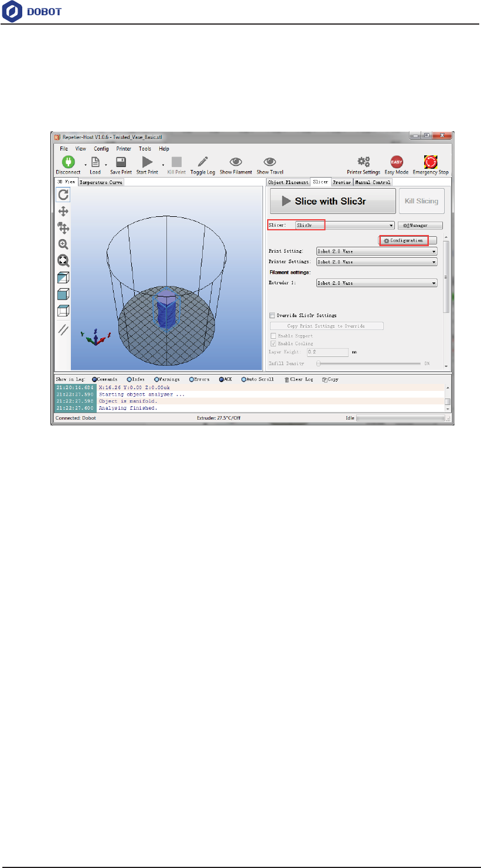Select the rotate view tool
The image size is (481, 868).
pos(63,195)
